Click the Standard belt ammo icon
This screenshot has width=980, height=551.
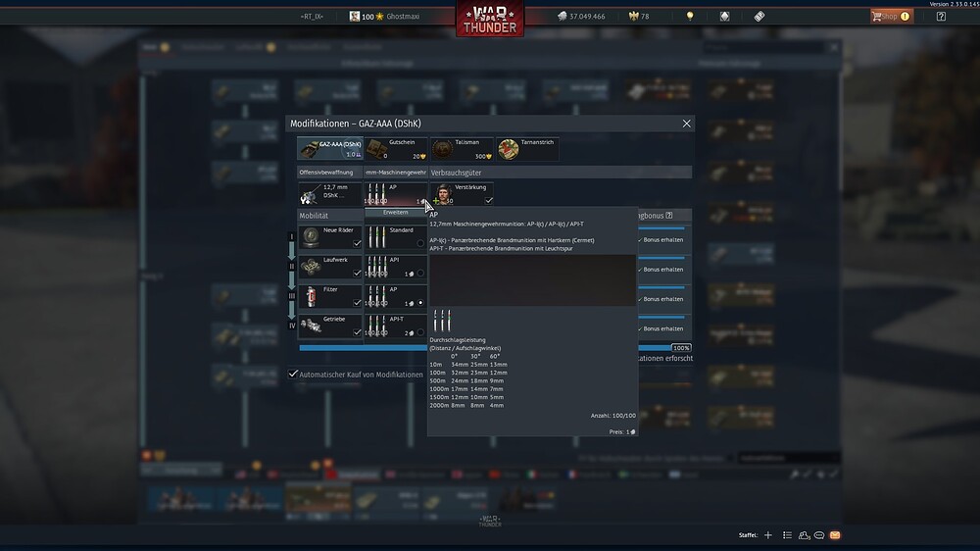377,237
